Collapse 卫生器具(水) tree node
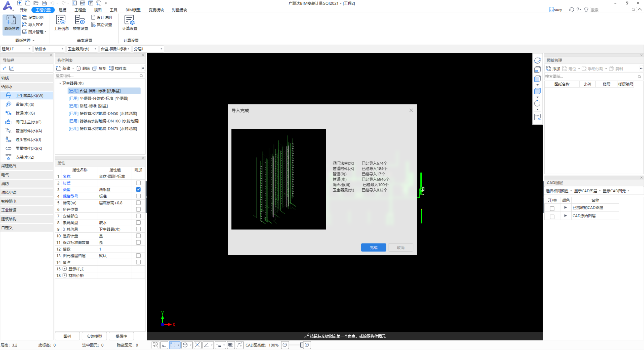The height and width of the screenshot is (350, 644). coord(60,83)
